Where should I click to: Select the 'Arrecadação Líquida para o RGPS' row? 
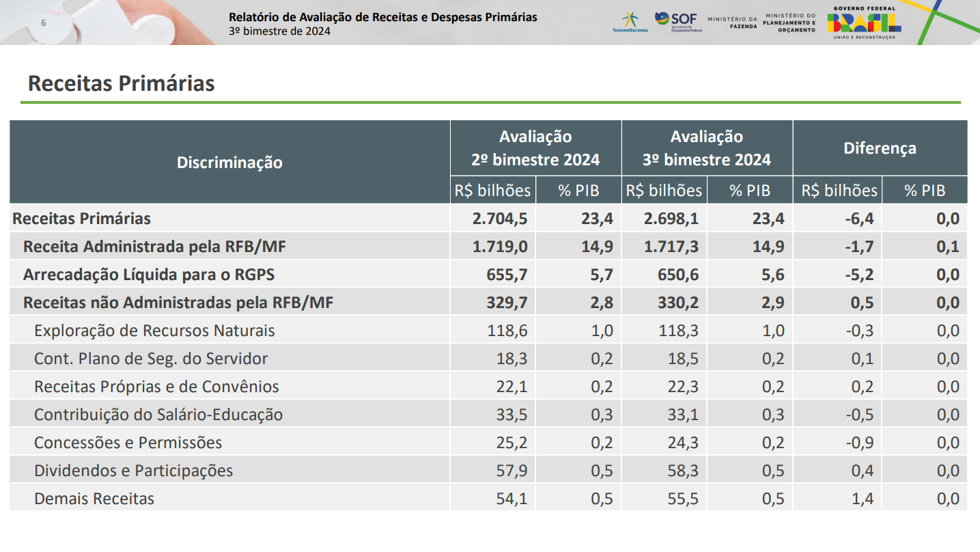149,275
